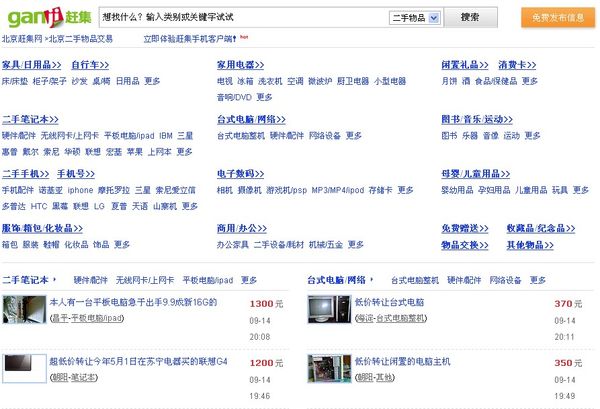The width and height of the screenshot is (600, 409).
Task: Open the tablet listing thumbnail priced 1300元
Action: (x=24, y=309)
